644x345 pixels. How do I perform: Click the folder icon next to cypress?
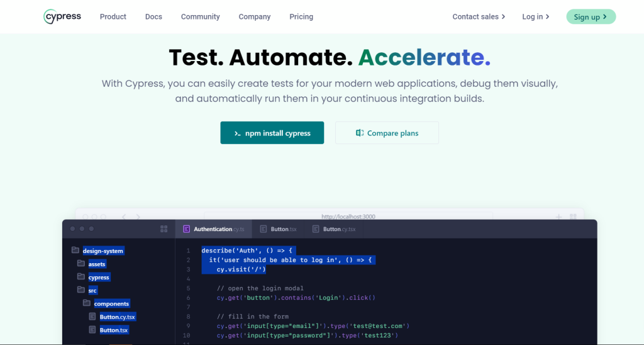[x=81, y=276]
